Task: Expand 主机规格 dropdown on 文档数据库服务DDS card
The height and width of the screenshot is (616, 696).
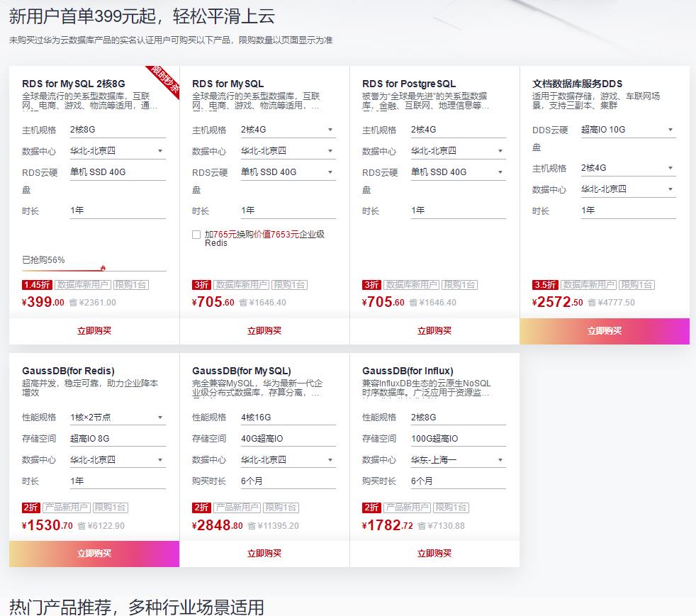Action: tap(628, 168)
